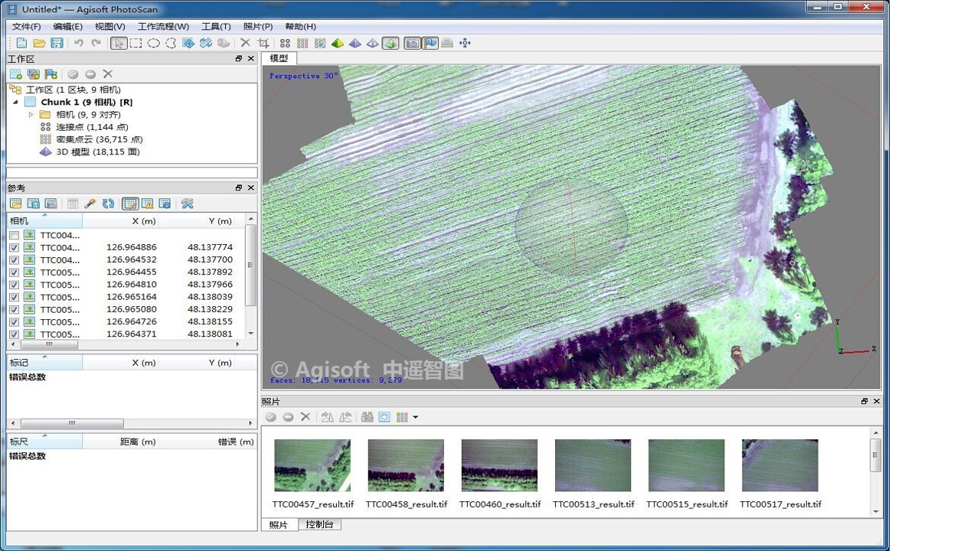980x551 pixels.
Task: Collapse the Chunk 1 tree node
Action: pos(16,103)
